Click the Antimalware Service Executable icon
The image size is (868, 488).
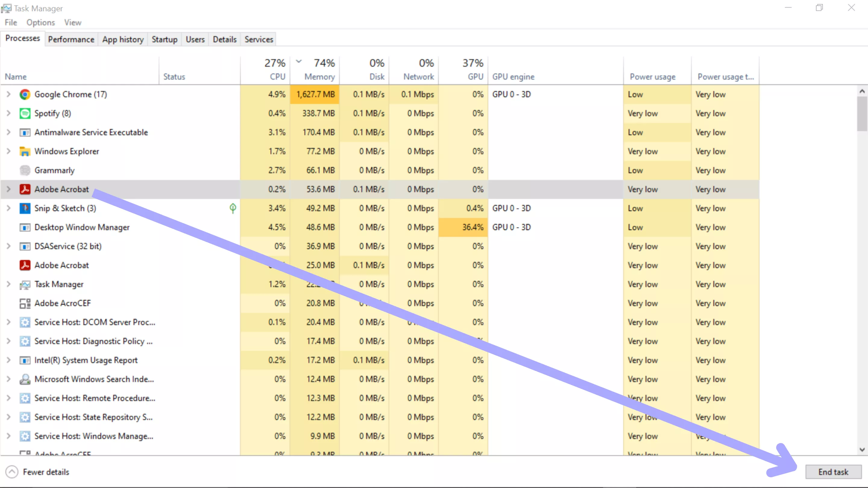(25, 132)
